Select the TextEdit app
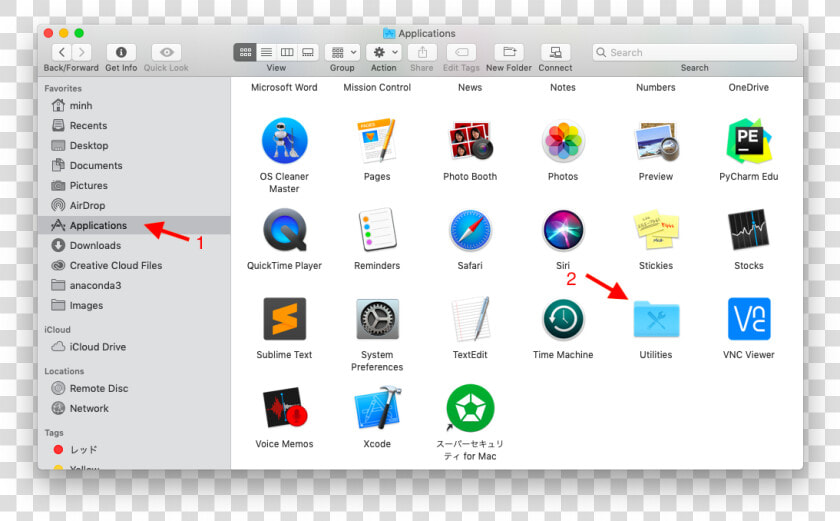The image size is (840, 521). coord(470,319)
